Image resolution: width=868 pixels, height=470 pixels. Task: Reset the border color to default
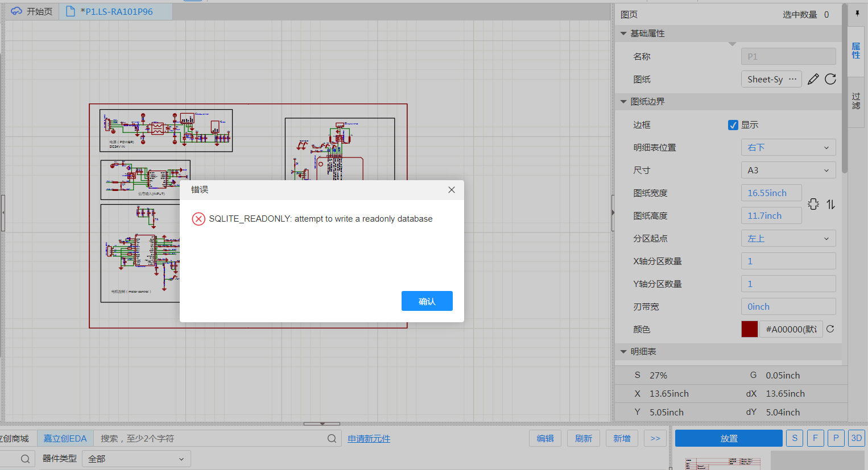coord(830,329)
